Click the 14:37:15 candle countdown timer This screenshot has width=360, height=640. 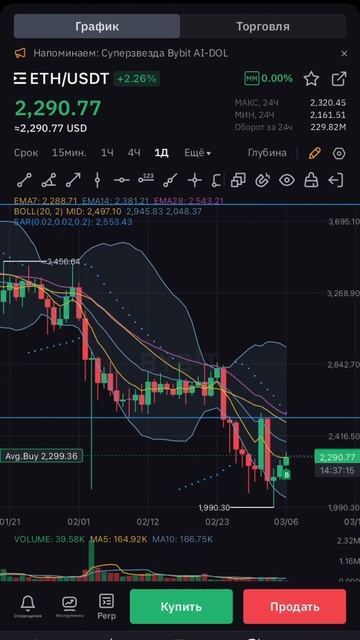click(x=337, y=471)
